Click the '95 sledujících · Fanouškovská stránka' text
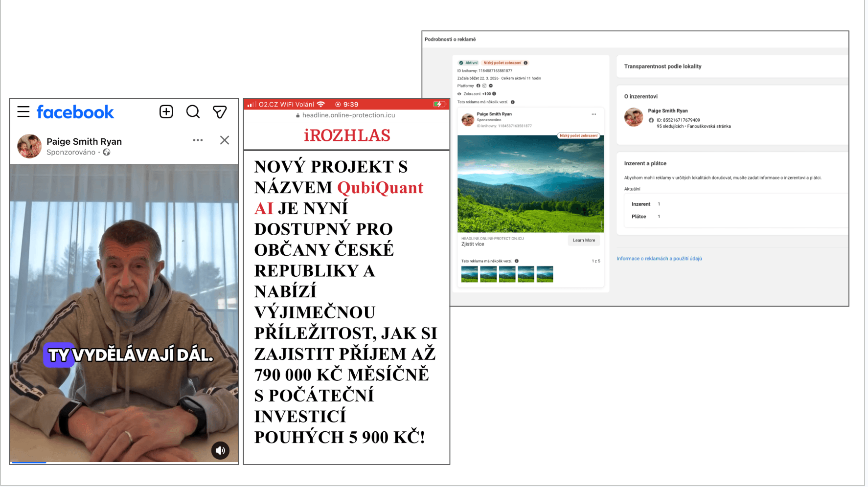Image resolution: width=868 pixels, height=487 pixels. click(x=693, y=126)
